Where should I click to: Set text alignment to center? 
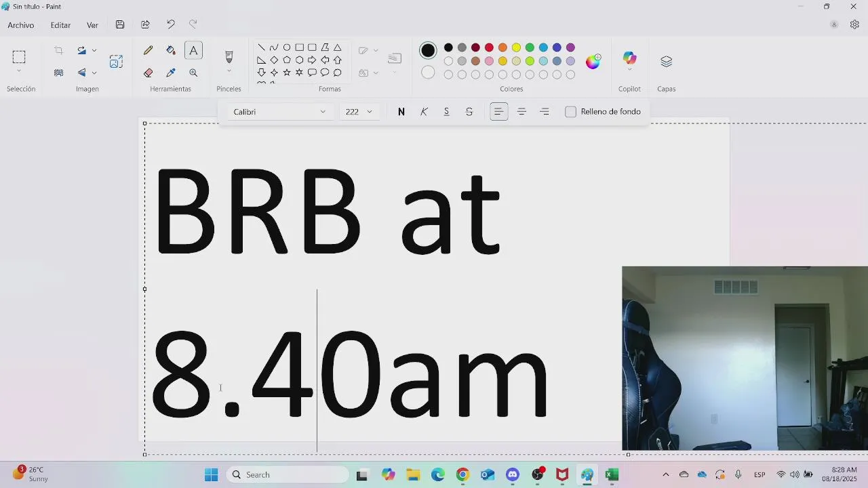(x=521, y=112)
